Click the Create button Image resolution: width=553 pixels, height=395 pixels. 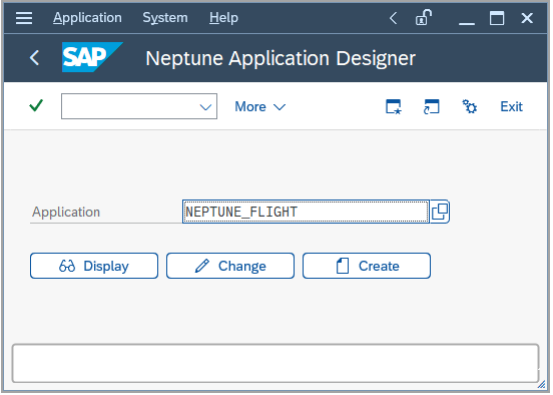click(366, 266)
